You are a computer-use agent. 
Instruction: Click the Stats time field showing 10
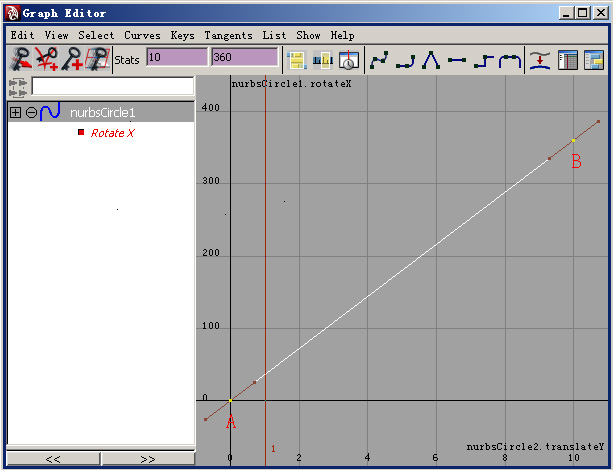tap(177, 57)
